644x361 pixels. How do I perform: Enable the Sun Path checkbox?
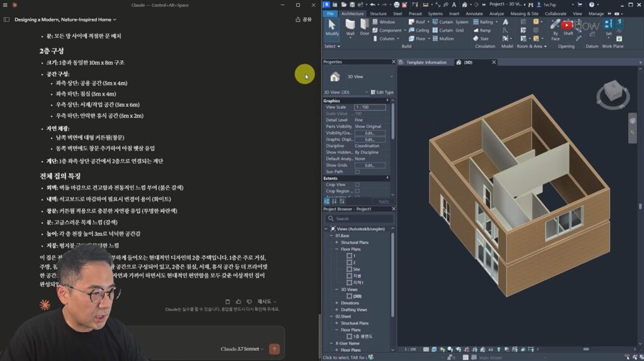[357, 172]
